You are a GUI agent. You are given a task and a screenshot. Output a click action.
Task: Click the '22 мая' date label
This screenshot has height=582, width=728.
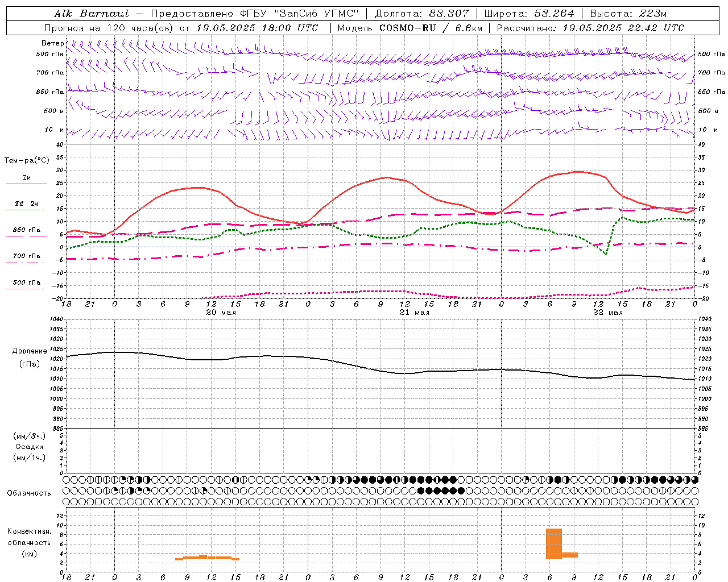tap(608, 313)
